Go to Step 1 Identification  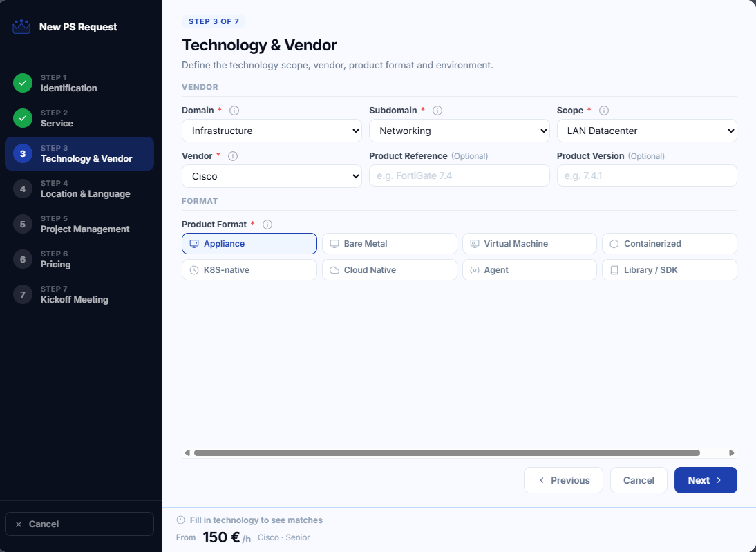click(x=79, y=83)
